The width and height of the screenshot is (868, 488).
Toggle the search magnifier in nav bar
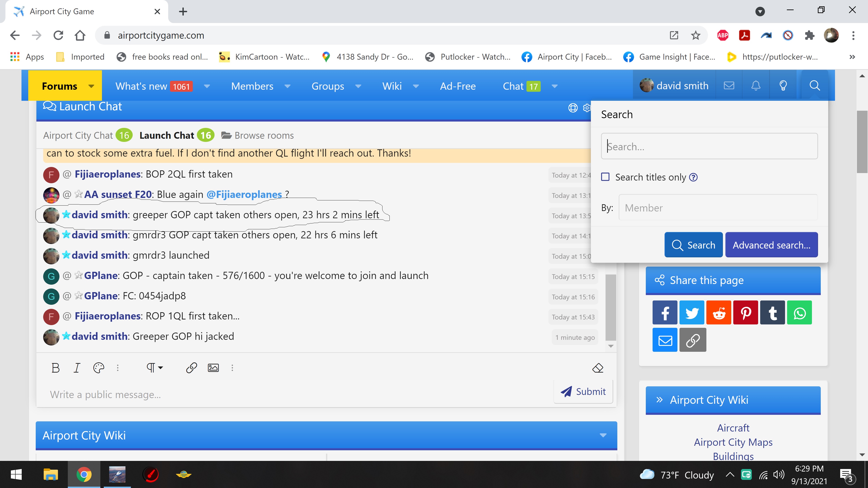coord(815,86)
